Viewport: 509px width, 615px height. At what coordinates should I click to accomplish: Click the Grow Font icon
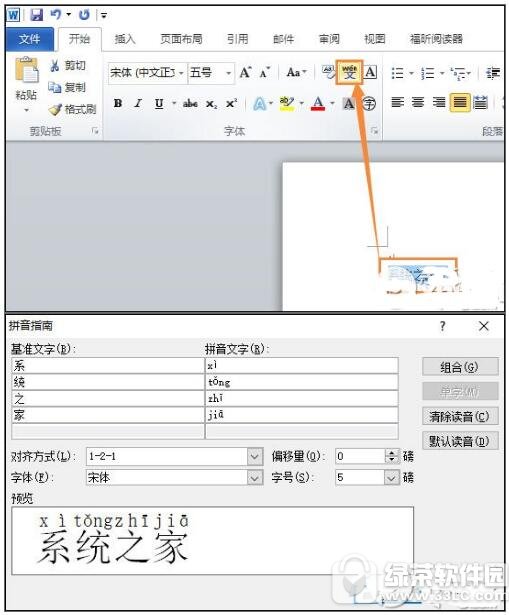click(x=245, y=72)
